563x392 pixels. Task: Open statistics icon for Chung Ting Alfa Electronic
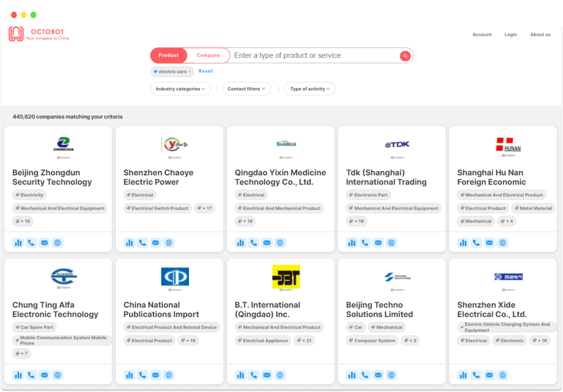point(18,375)
